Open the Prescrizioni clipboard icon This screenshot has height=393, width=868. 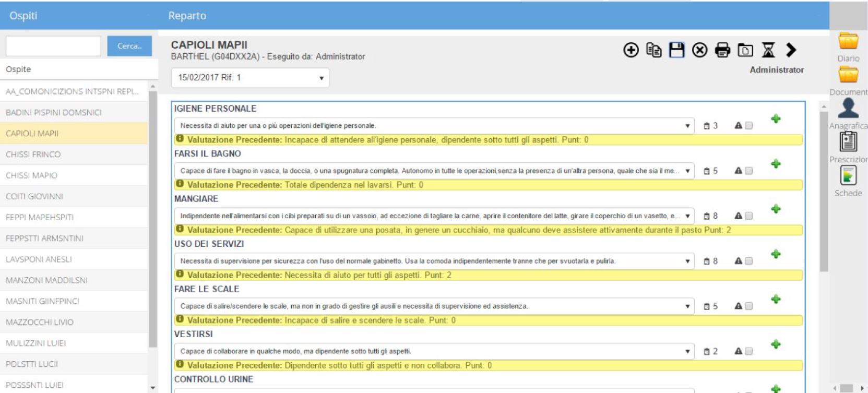coord(848,141)
